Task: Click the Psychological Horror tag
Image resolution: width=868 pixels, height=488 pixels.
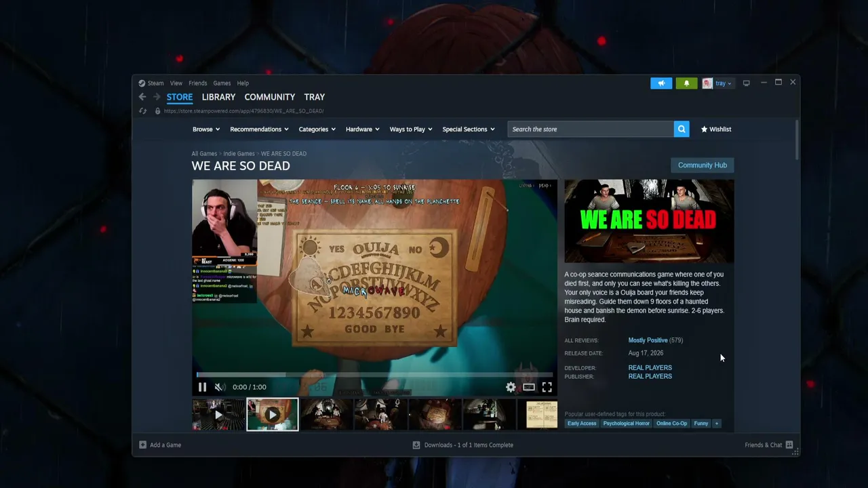Action: [x=627, y=424]
